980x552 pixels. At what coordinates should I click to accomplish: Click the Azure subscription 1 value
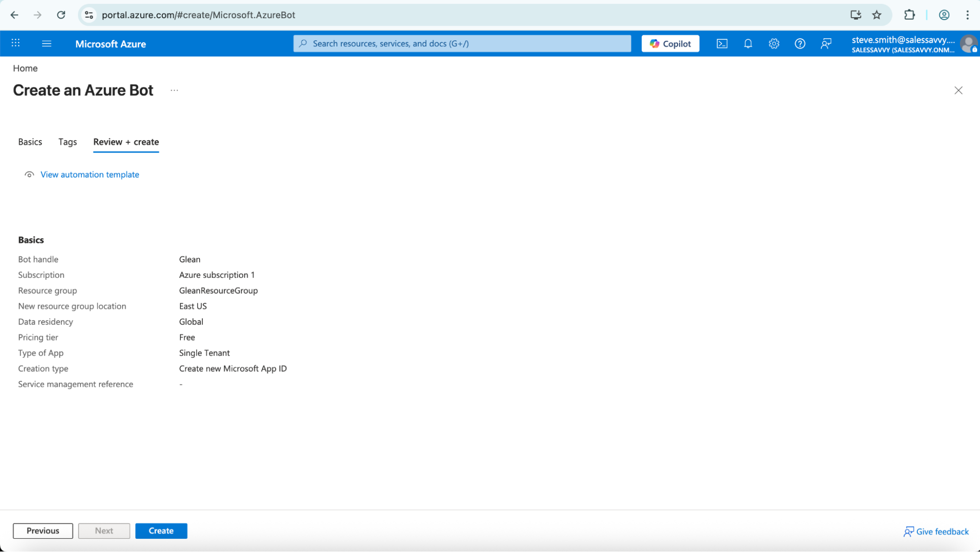pos(217,275)
